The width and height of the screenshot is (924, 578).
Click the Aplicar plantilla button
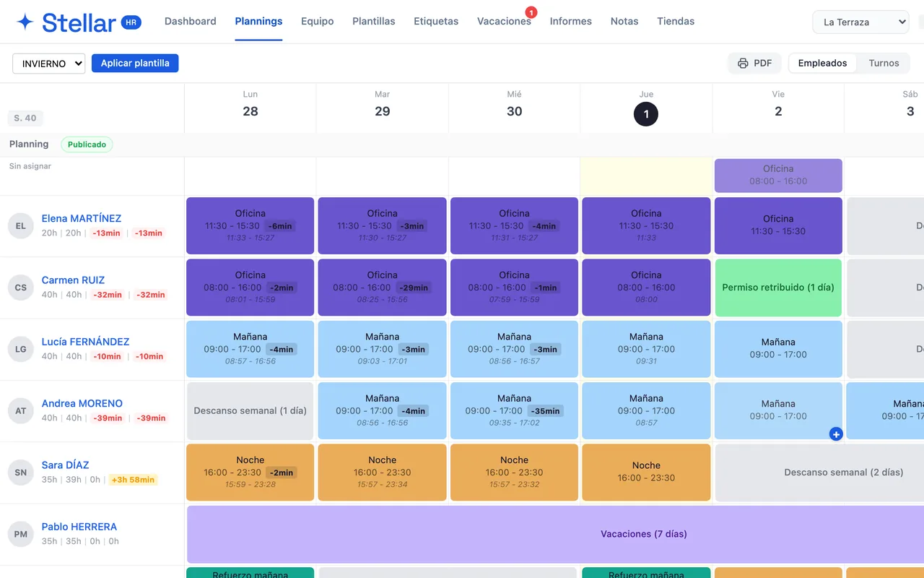tap(135, 64)
